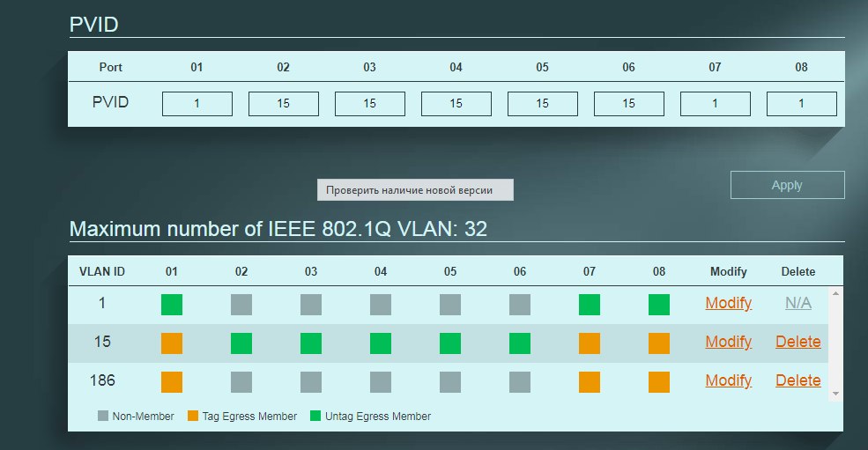Viewport: 868px width, 450px height.
Task: Click Modify link for VLAN 1
Action: point(729,303)
